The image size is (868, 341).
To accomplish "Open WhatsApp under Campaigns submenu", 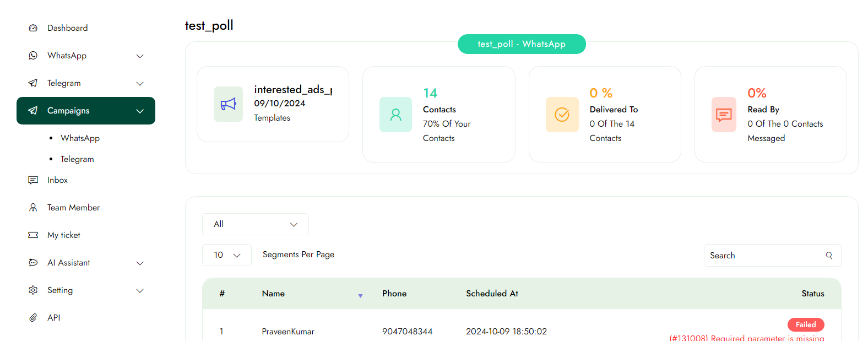I will 80,138.
